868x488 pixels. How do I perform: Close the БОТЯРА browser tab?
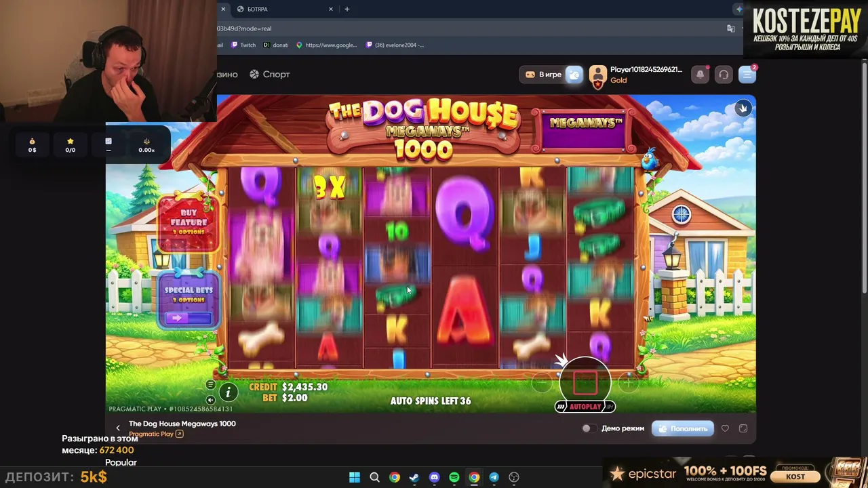(331, 9)
